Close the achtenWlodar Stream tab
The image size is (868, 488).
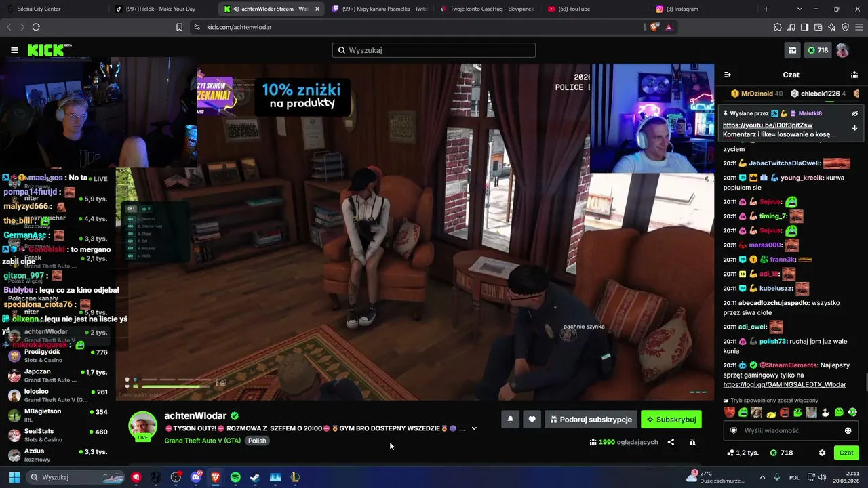(317, 9)
